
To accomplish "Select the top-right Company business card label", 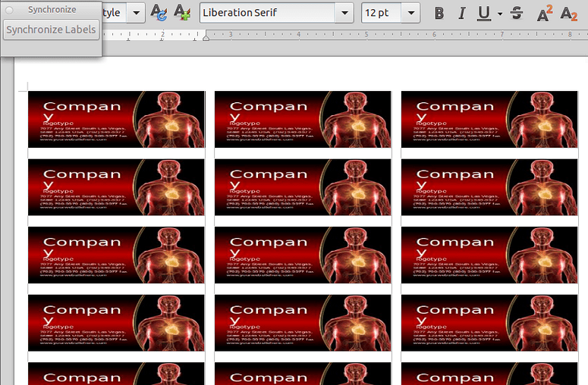I will [489, 119].
